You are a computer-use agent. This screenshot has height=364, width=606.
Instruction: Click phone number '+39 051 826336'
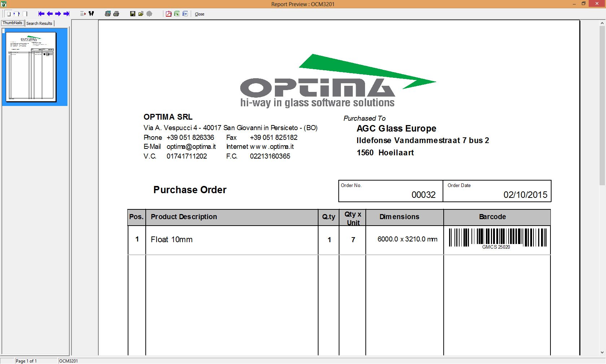click(190, 138)
